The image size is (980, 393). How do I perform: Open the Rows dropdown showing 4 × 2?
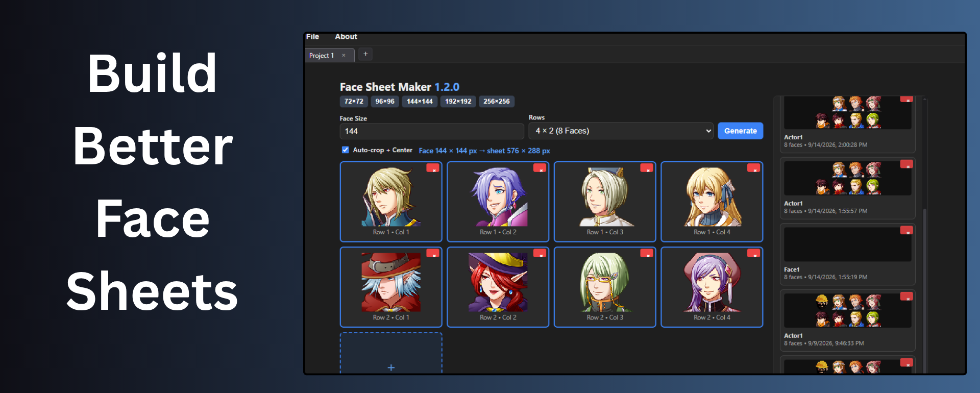tap(621, 131)
